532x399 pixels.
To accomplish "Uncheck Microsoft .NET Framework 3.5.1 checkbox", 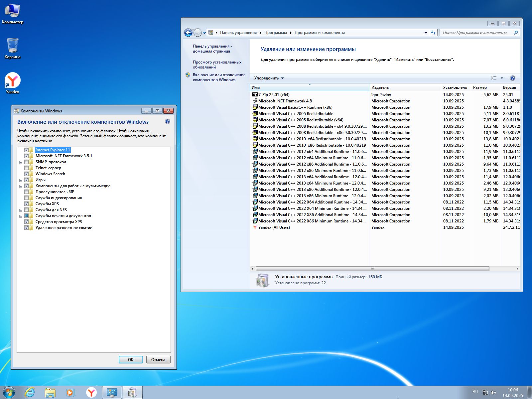I will click(x=26, y=156).
